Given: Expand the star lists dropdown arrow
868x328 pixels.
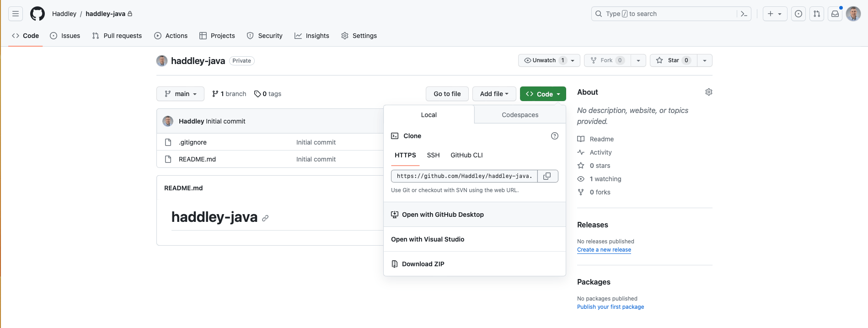Looking at the screenshot, I should coord(705,60).
